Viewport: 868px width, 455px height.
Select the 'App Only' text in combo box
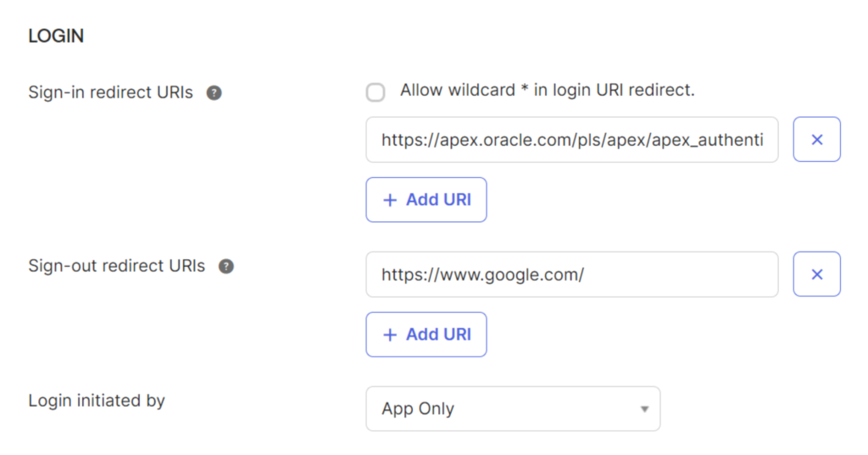[418, 408]
